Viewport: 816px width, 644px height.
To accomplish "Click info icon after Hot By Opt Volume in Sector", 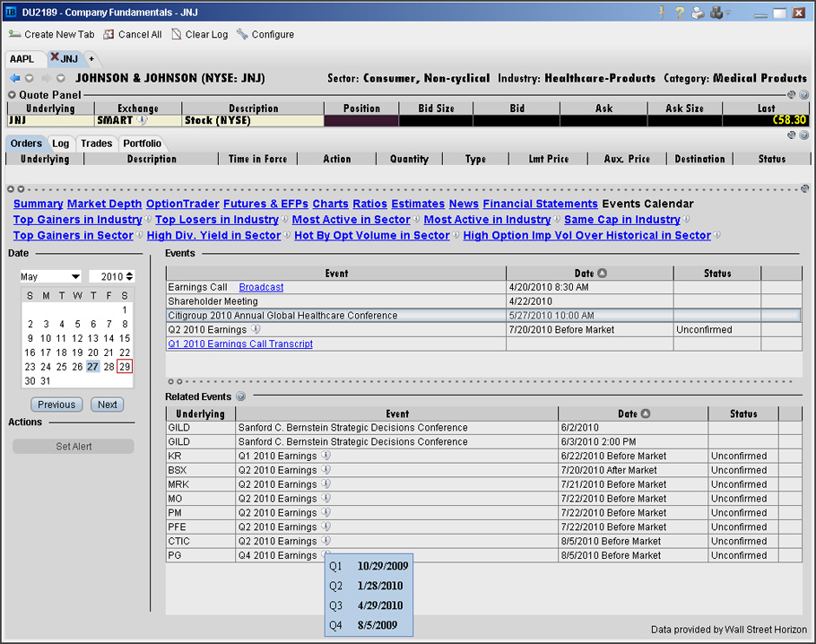I will click(456, 235).
